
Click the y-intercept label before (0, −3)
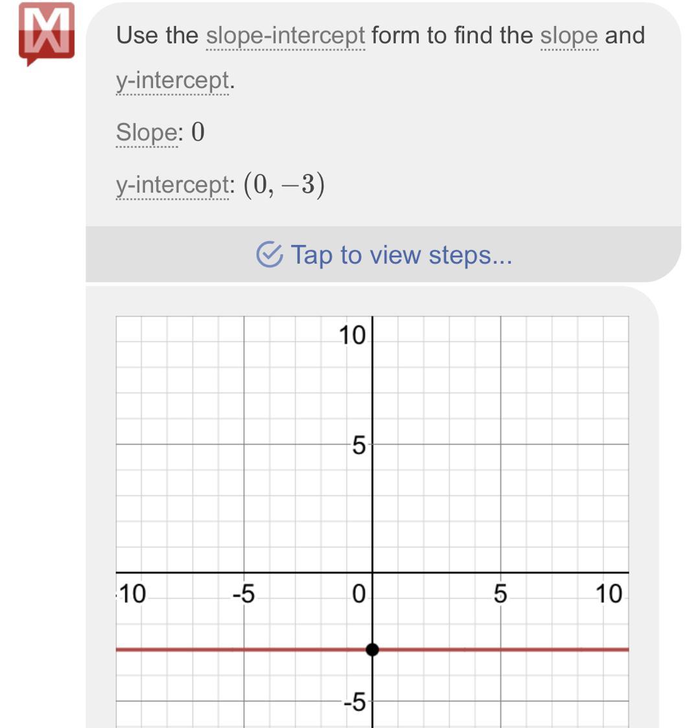pos(172,185)
